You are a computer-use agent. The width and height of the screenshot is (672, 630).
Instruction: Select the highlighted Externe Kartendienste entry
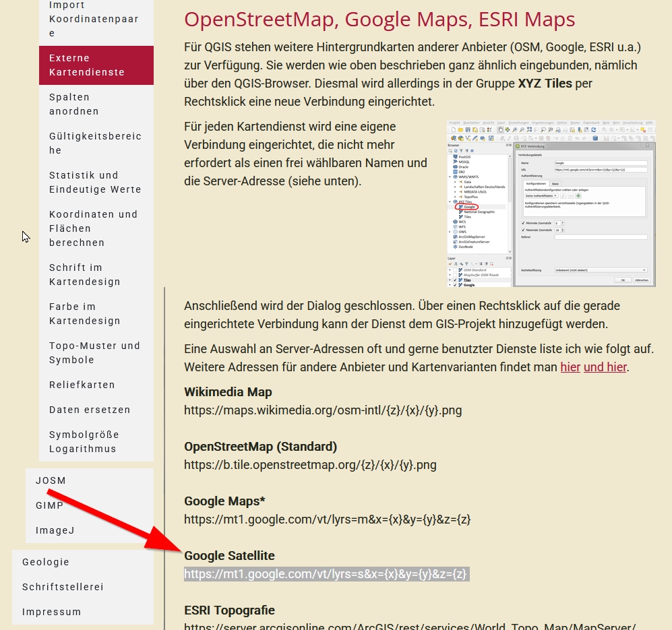[96, 65]
